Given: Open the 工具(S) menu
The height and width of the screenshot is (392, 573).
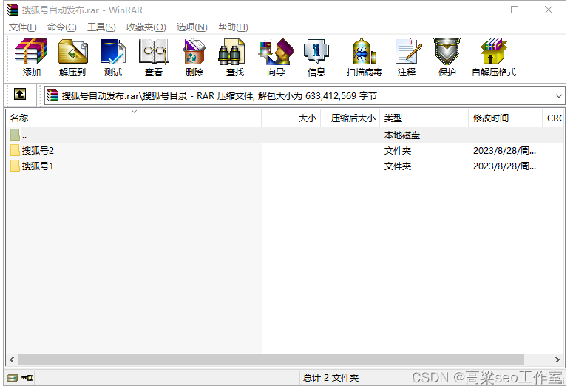Looking at the screenshot, I should pos(101,27).
